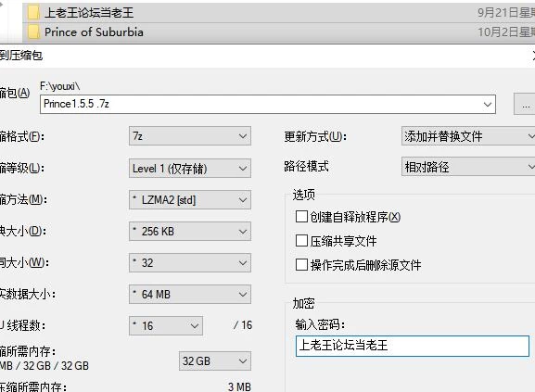Expand the archive name history dropdown arrow
The width and height of the screenshot is (535, 392).
tap(488, 105)
